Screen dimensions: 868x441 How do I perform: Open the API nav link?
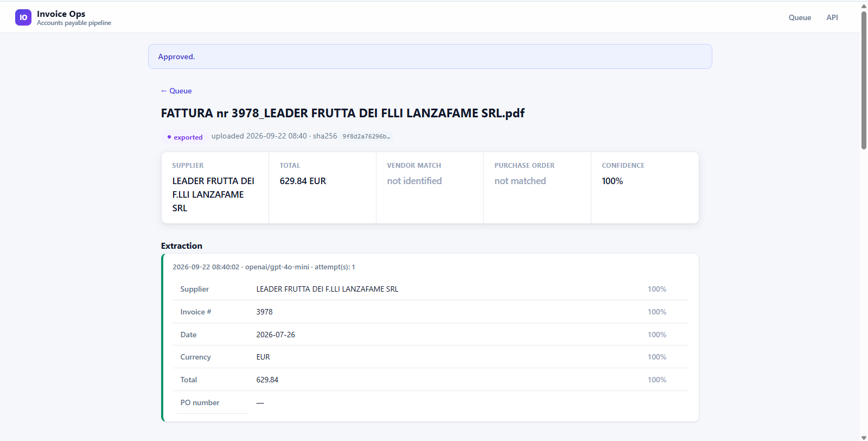[x=832, y=17]
